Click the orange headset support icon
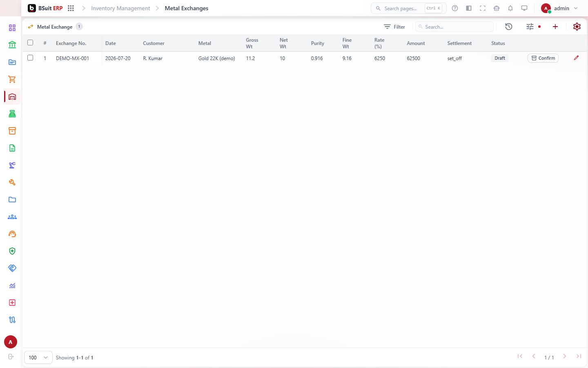 point(12,234)
